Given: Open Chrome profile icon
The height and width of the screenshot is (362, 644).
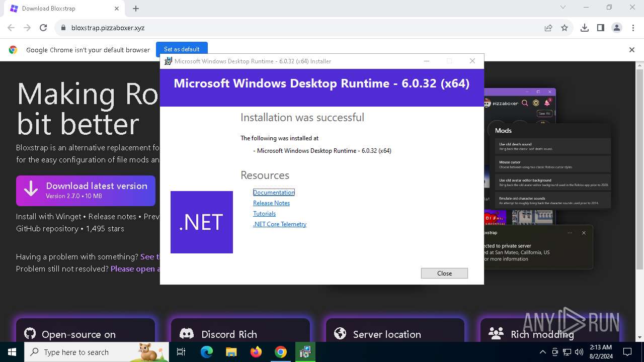Looking at the screenshot, I should [x=617, y=28].
